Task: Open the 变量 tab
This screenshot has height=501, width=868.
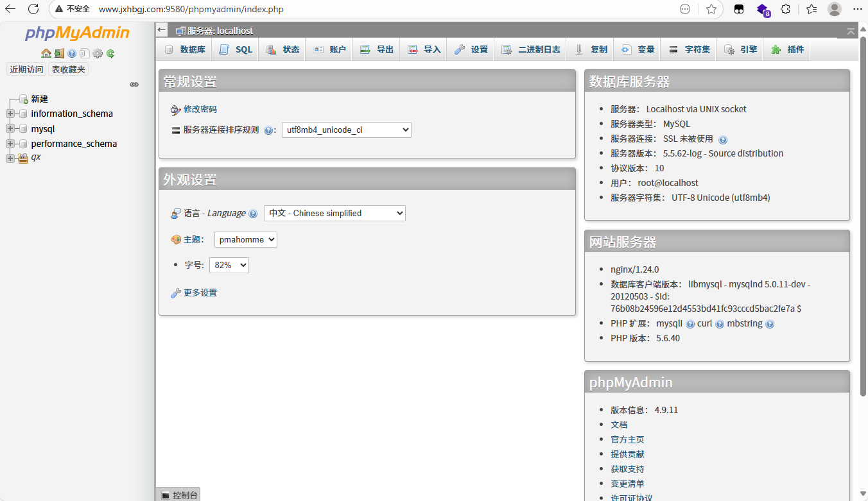Action: pos(638,49)
